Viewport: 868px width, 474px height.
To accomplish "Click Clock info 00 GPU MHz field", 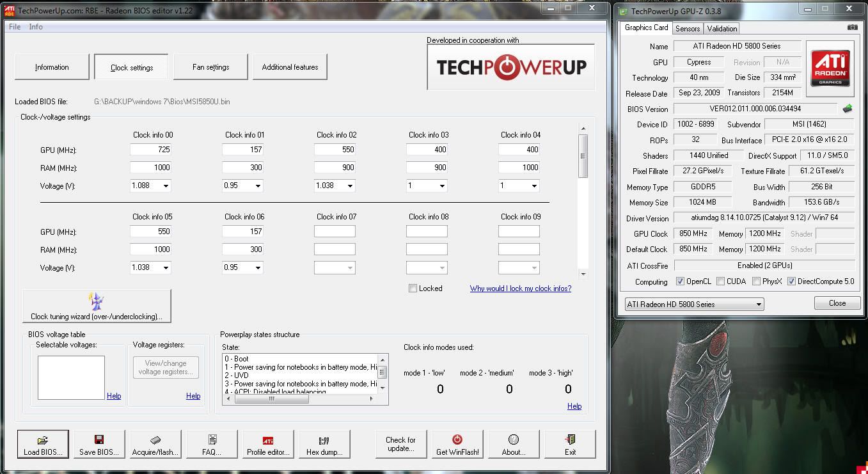I will point(150,150).
